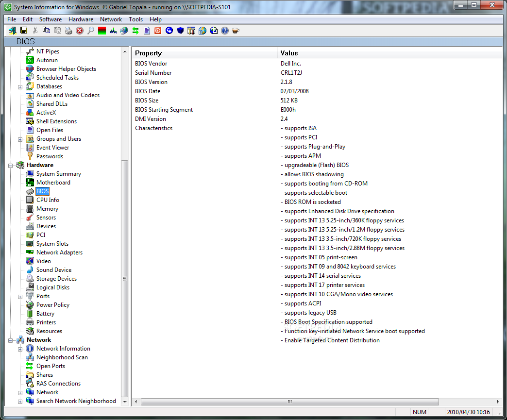
Task: Select Open Ports under Network
Action: (51, 366)
